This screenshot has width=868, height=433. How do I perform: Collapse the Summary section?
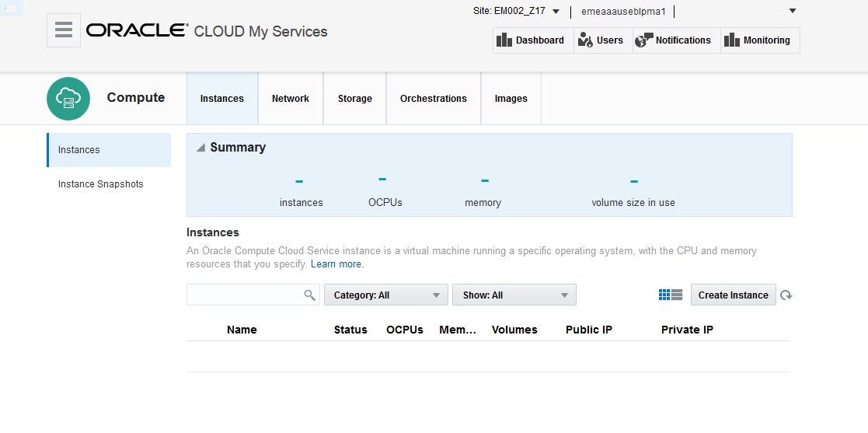pyautogui.click(x=200, y=148)
